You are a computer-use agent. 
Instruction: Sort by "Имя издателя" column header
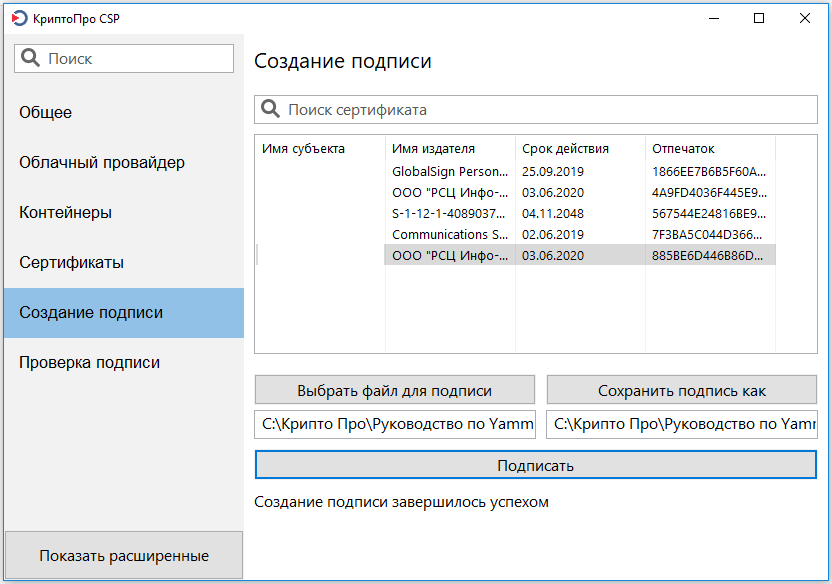click(450, 149)
